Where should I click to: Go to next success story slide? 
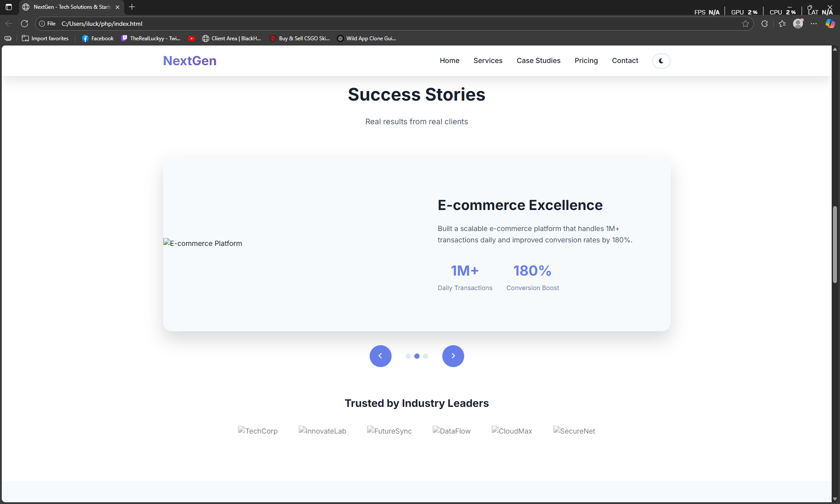tap(453, 356)
